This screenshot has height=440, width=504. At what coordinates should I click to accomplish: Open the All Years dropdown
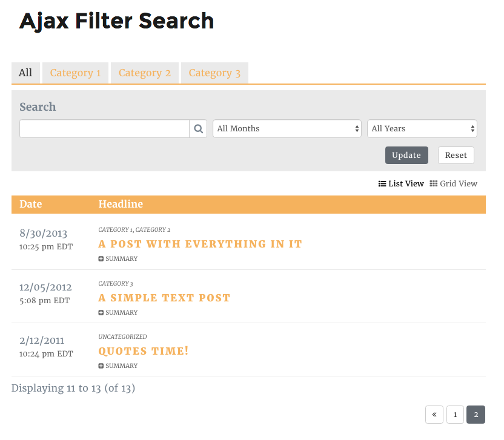[422, 129]
